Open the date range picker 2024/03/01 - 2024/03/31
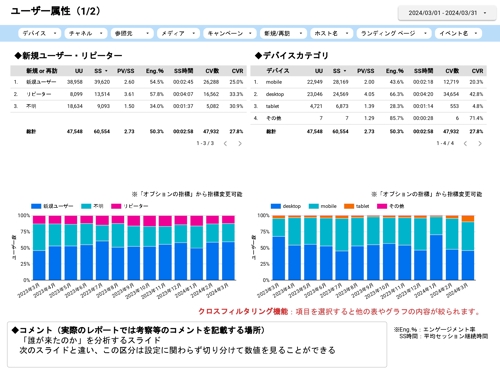Screen dimensions: 500x375 click(447, 13)
